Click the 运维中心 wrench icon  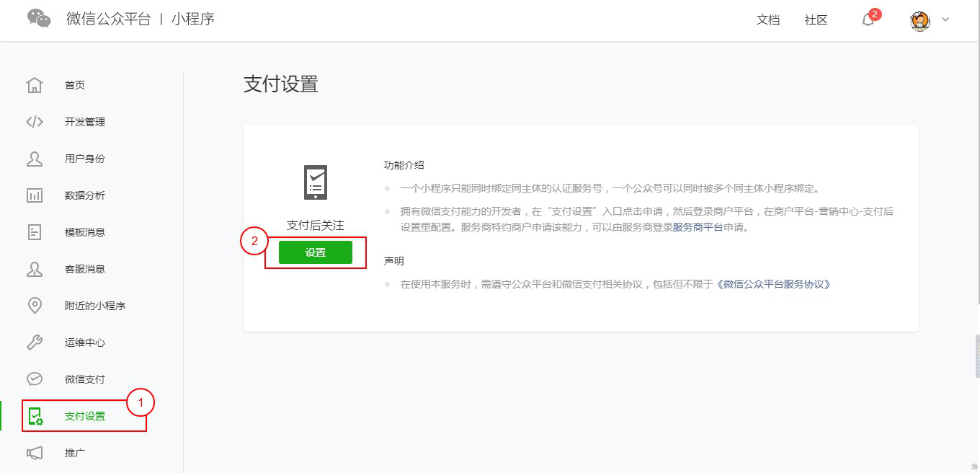point(35,342)
